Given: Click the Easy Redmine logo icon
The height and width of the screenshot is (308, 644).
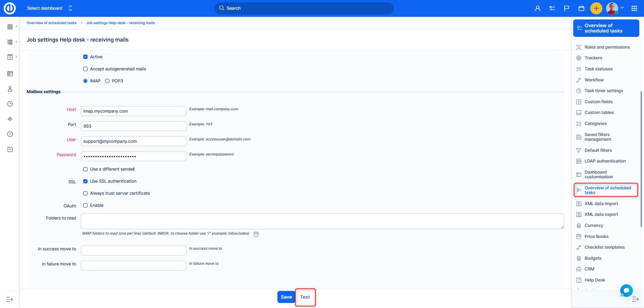Looking at the screenshot, I should (x=9, y=8).
